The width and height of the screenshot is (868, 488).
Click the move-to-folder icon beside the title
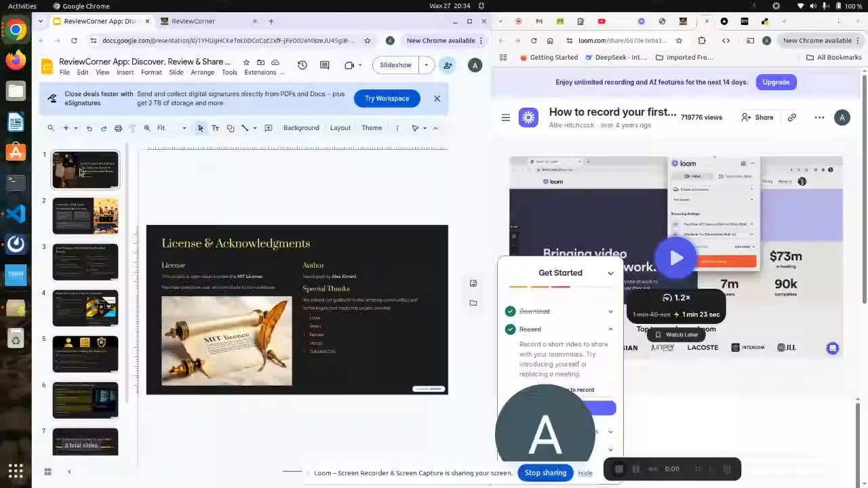(x=260, y=62)
